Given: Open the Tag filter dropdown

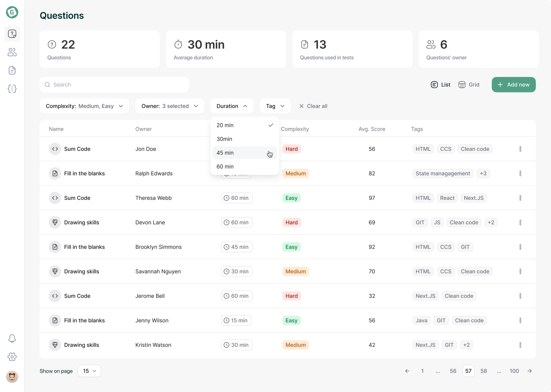Looking at the screenshot, I should coord(275,106).
